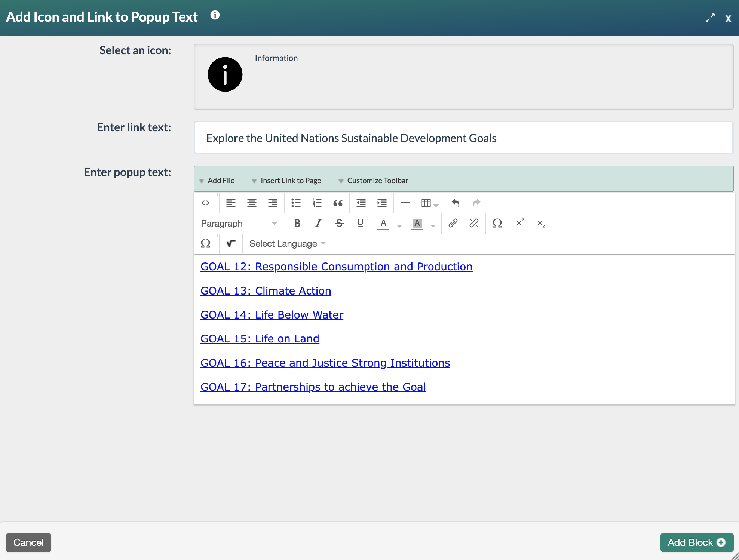Apply the background highlight color

click(x=417, y=224)
